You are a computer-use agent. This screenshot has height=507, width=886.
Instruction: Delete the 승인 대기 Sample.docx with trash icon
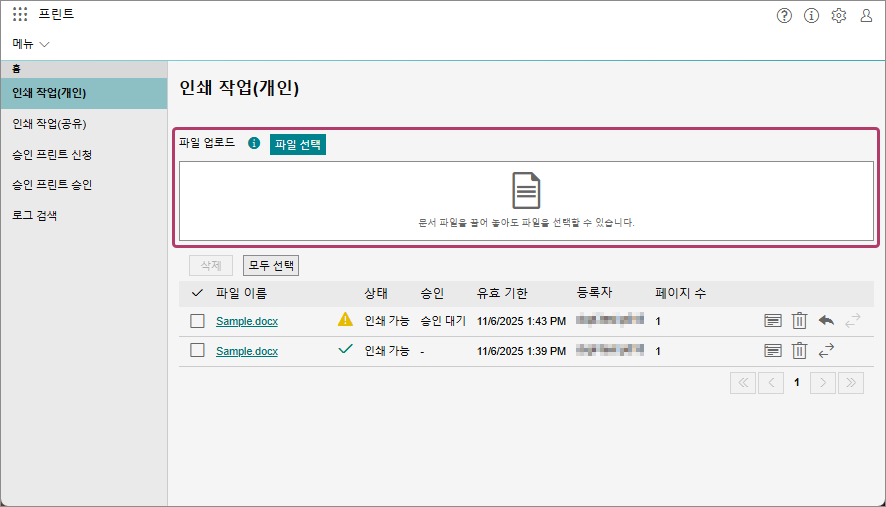pyautogui.click(x=799, y=321)
